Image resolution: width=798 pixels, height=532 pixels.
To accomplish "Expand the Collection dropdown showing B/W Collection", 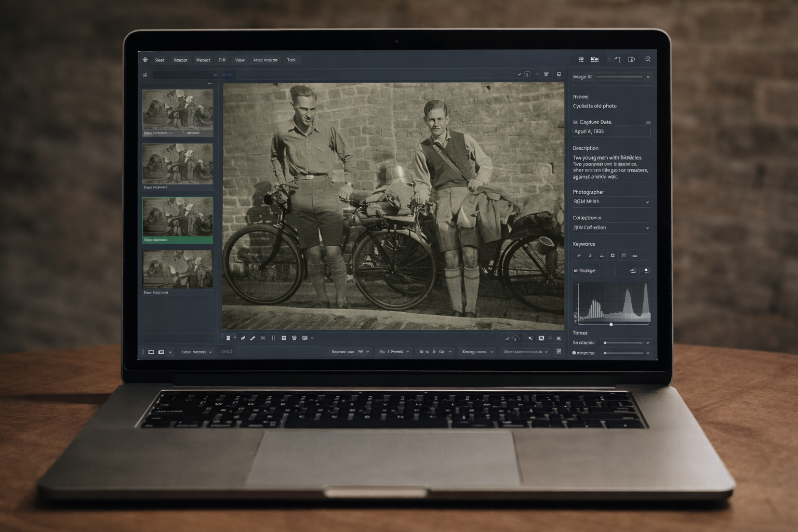I will click(611, 228).
